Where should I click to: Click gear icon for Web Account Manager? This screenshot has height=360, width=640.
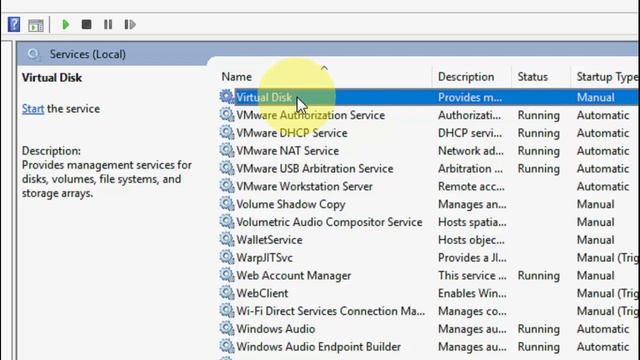(x=227, y=275)
